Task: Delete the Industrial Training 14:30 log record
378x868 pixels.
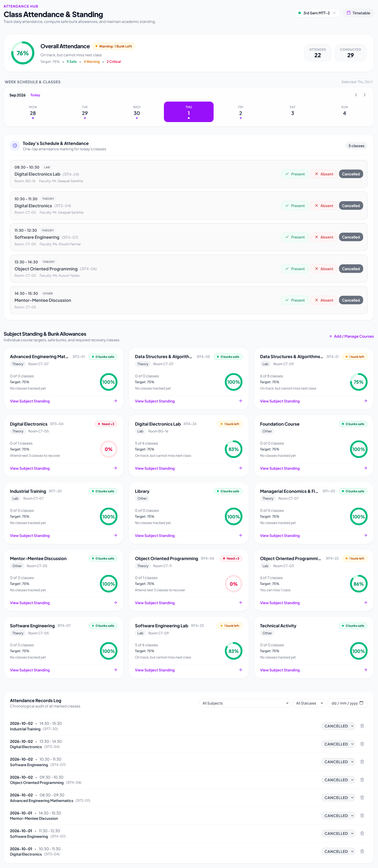Action: point(362,726)
